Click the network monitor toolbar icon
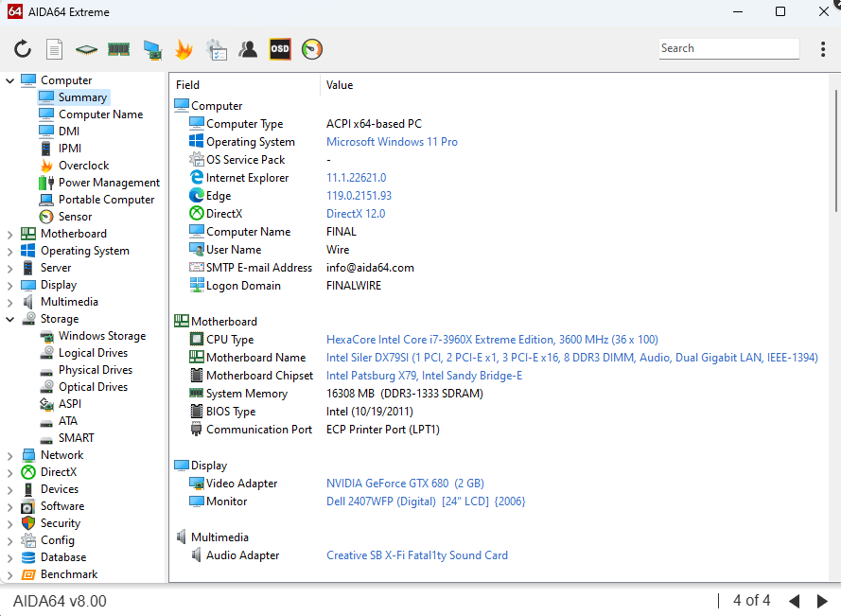This screenshot has width=841, height=616. (151, 49)
